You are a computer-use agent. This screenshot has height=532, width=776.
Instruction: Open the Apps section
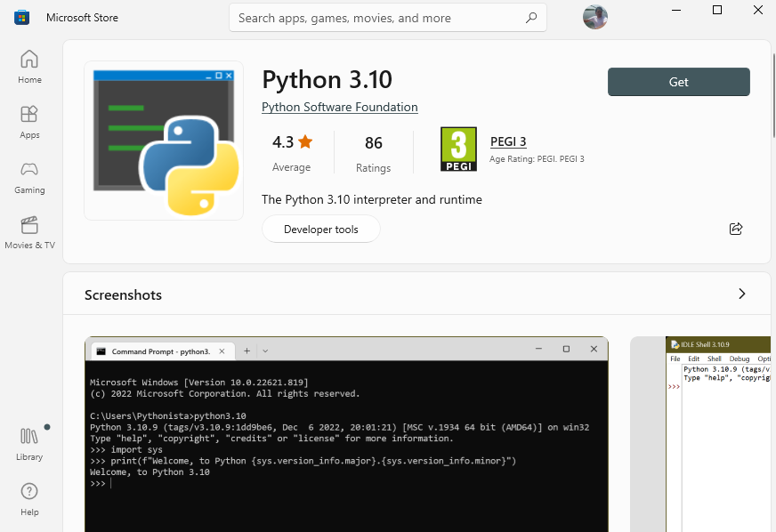[x=29, y=122]
